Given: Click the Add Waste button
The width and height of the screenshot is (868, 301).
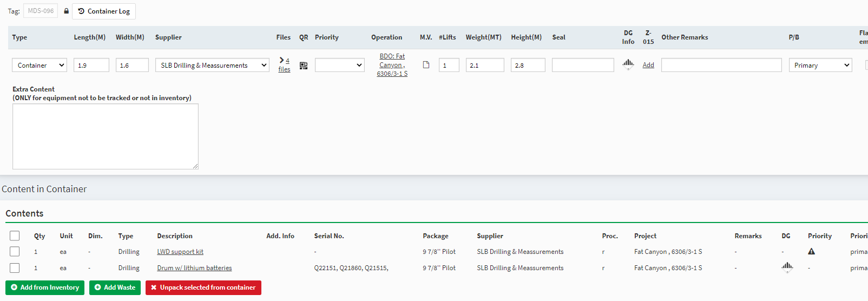Looking at the screenshot, I should [115, 287].
